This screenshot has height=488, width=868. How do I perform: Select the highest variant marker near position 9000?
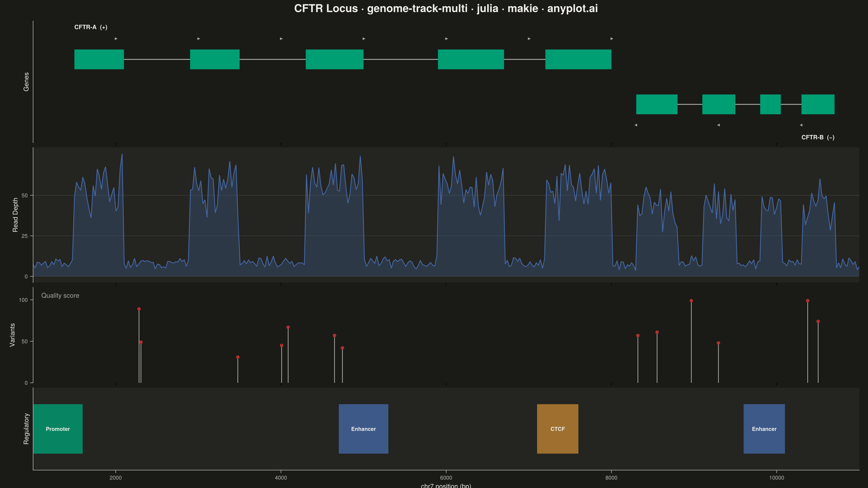691,301
